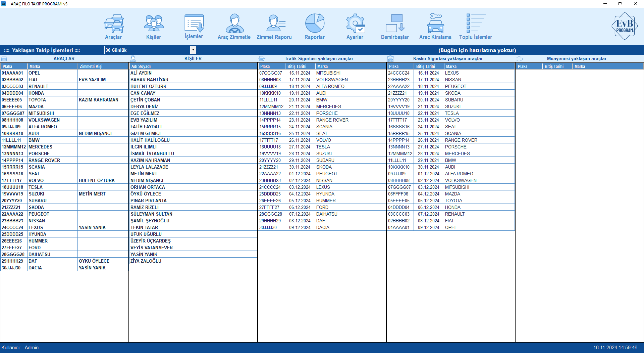Click Bitiş Tarihi header in Trafik Sigortası table

(300, 67)
